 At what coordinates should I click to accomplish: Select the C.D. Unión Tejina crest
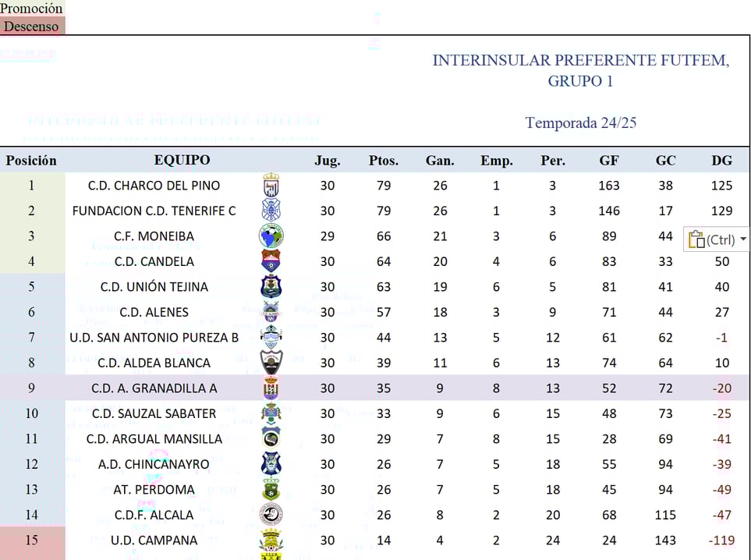[x=271, y=286]
